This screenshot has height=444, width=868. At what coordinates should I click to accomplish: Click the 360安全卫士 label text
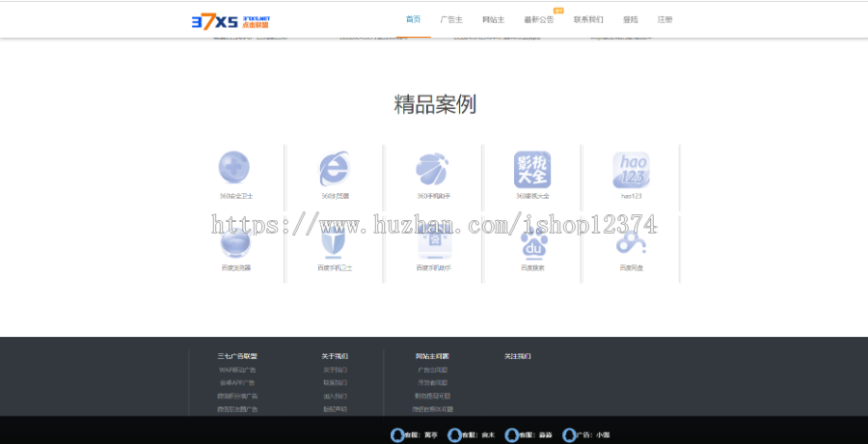point(236,196)
